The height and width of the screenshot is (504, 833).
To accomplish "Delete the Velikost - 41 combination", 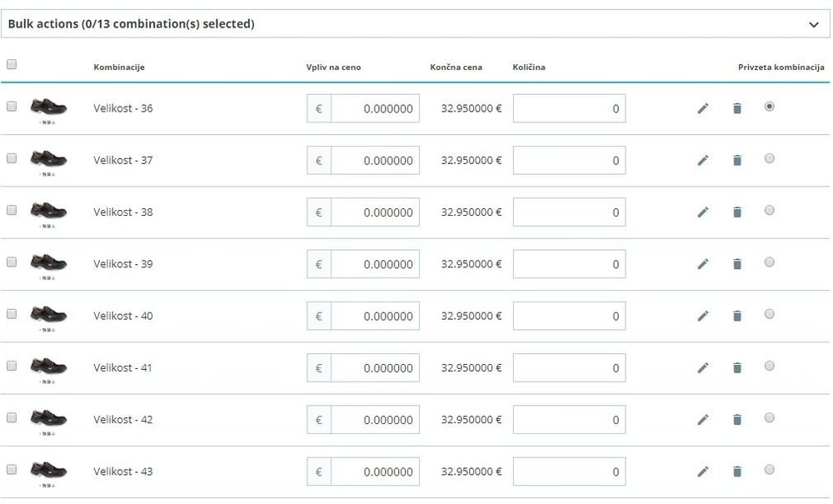I will click(737, 368).
